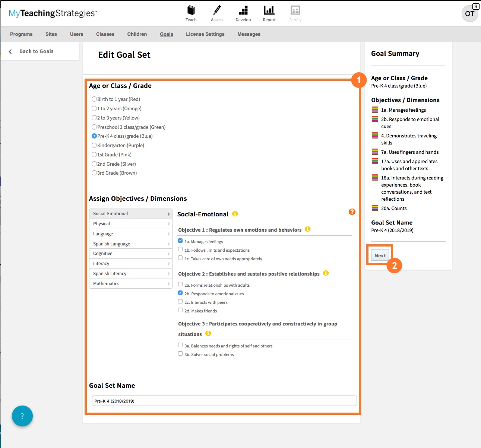The image size is (481, 448).
Task: Expand the Mathematics objectives category
Action: point(130,284)
